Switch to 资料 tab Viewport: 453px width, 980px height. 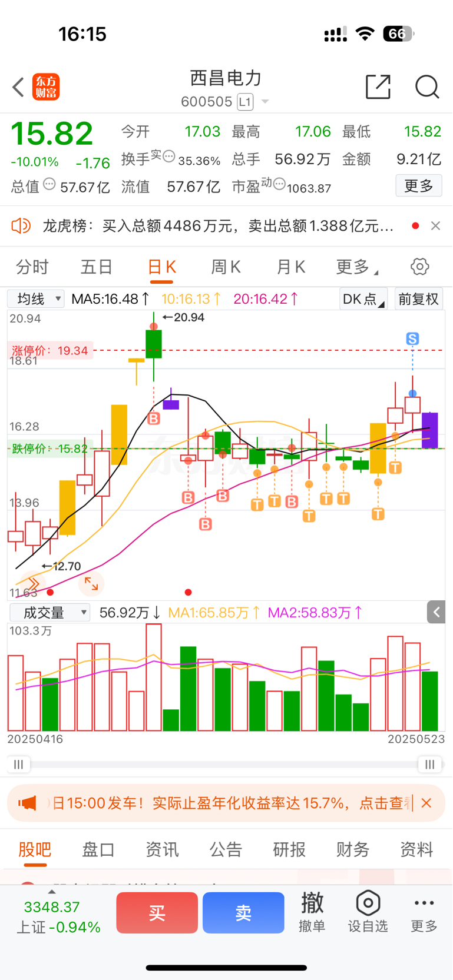pyautogui.click(x=416, y=849)
